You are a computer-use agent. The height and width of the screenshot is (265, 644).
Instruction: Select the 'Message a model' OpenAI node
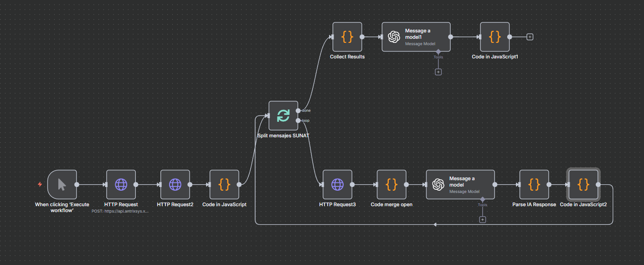(460, 185)
